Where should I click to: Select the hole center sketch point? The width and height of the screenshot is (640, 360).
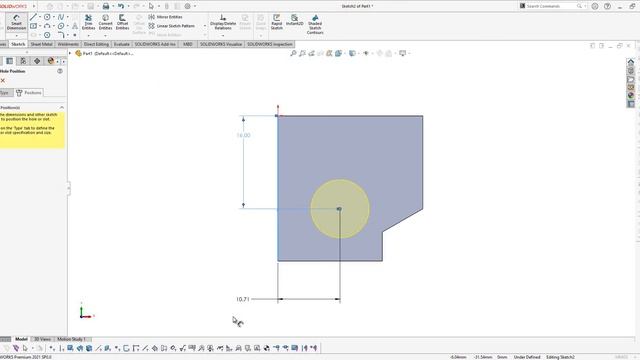[x=339, y=209]
